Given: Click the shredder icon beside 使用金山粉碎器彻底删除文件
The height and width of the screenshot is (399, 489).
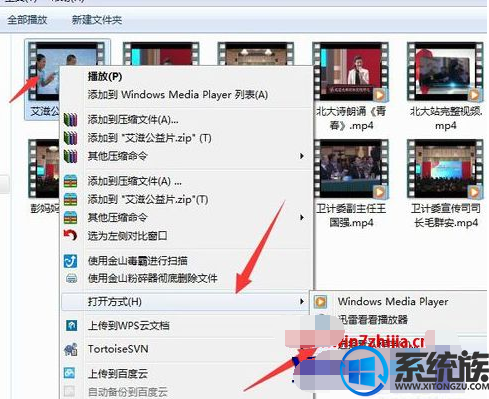Looking at the screenshot, I should (x=71, y=278).
